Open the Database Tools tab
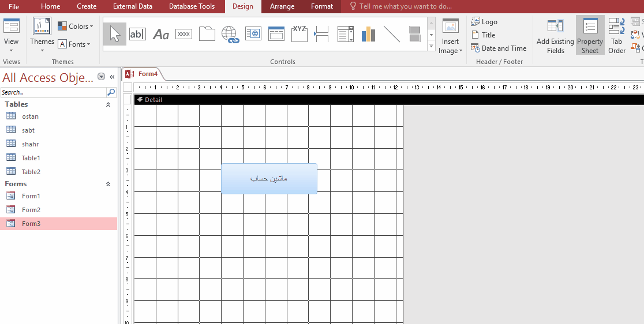This screenshot has width=644, height=324. (192, 6)
